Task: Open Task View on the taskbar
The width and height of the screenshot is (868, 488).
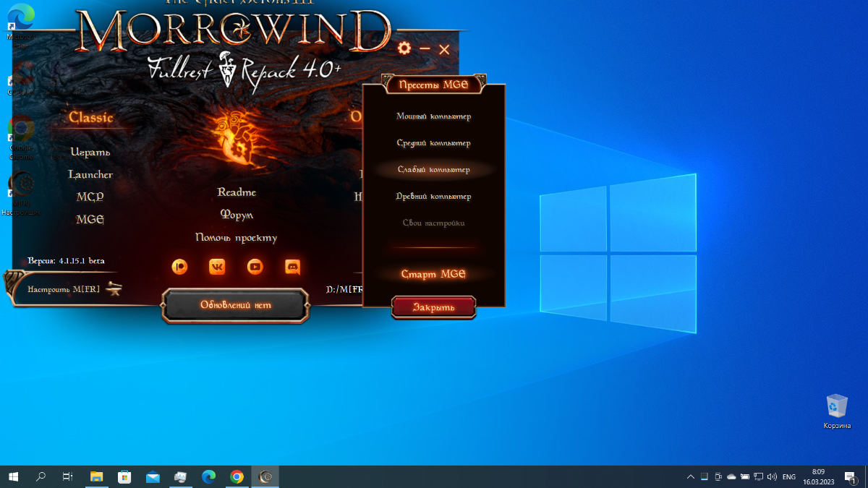Action: pyautogui.click(x=68, y=476)
